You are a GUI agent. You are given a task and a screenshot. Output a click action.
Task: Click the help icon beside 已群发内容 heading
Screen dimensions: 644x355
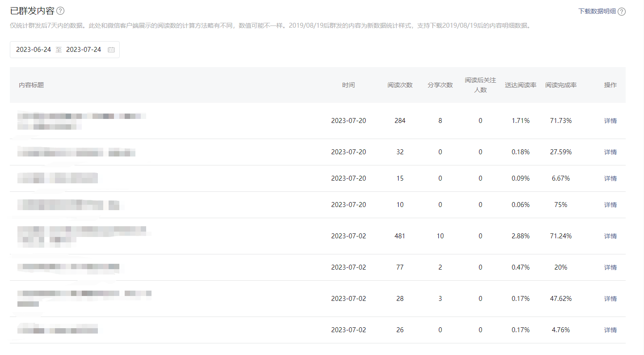60,11
